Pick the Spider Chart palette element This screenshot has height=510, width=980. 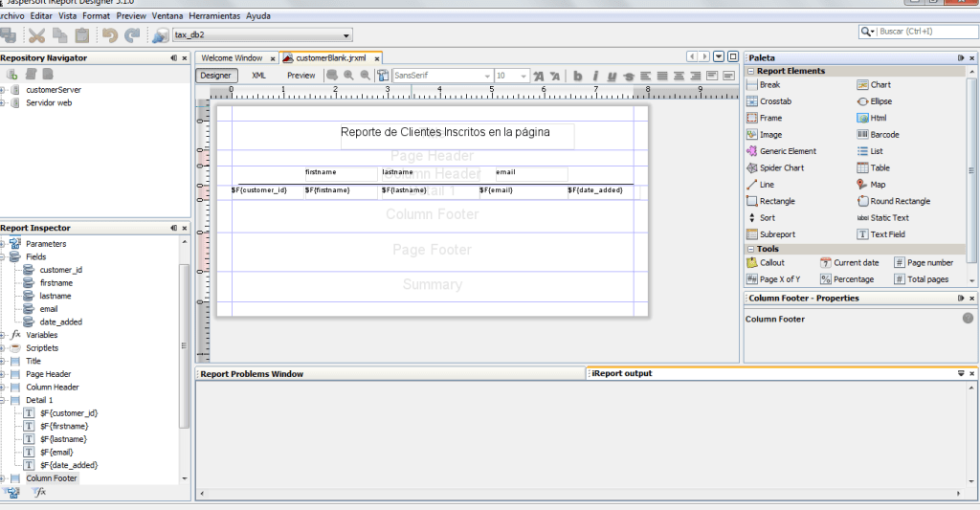click(781, 168)
